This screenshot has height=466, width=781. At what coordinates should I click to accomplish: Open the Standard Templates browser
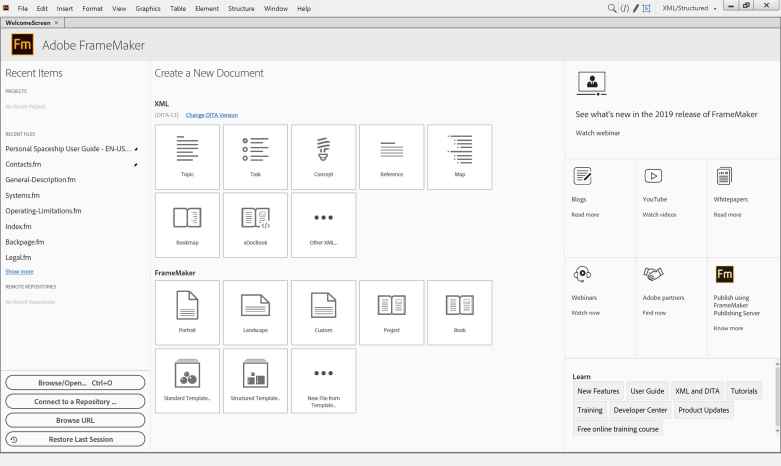(187, 380)
